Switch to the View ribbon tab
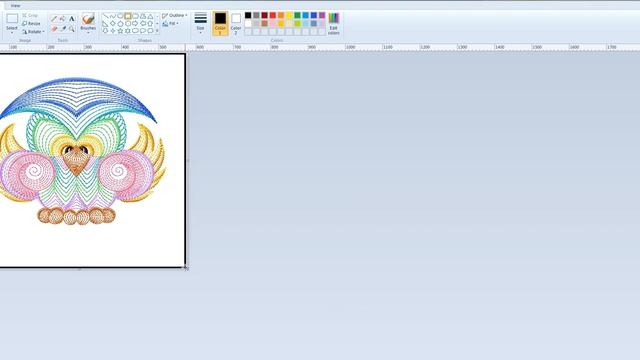Viewport: 640px width, 360px height. (x=16, y=6)
